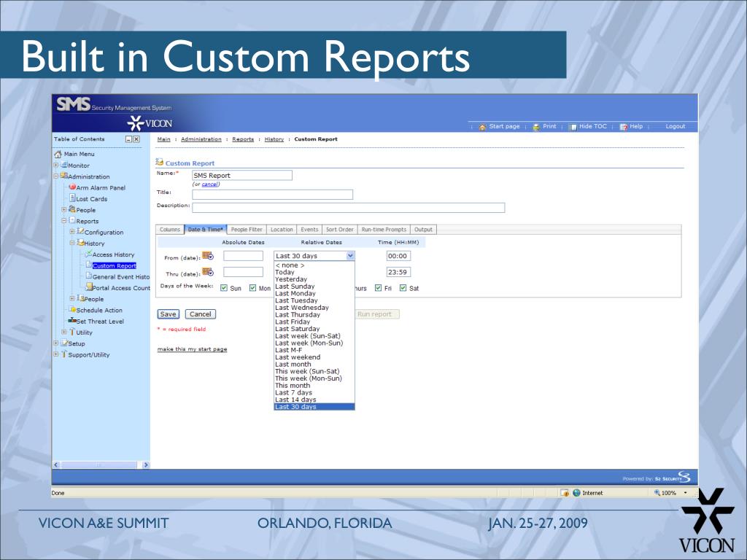Click the Internet zone globe icon
The width and height of the screenshot is (747, 560).
tap(576, 493)
